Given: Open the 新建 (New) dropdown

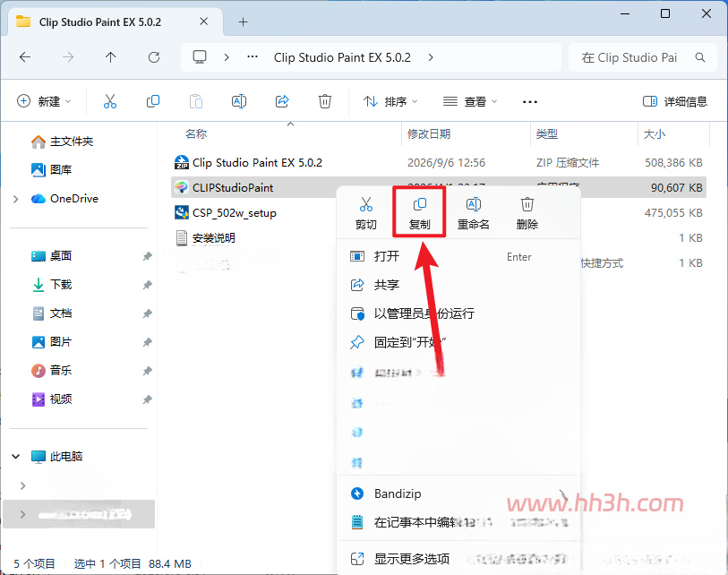Looking at the screenshot, I should (44, 101).
